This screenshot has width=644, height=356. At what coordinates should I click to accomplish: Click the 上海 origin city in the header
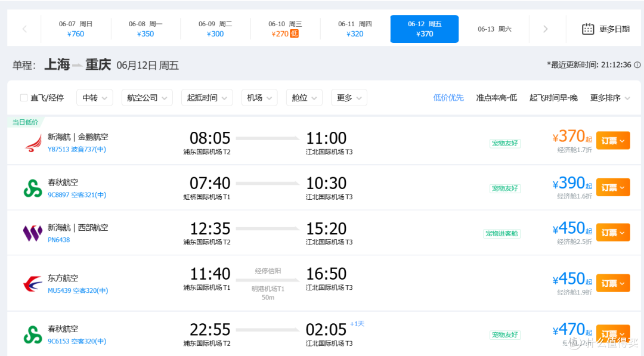click(x=57, y=64)
